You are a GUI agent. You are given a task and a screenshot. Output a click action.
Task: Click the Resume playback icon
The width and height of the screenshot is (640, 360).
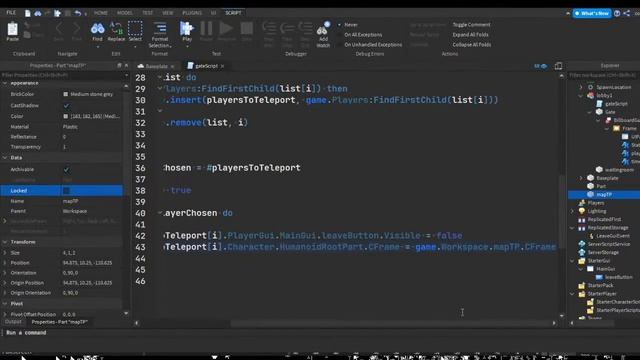tap(226, 28)
